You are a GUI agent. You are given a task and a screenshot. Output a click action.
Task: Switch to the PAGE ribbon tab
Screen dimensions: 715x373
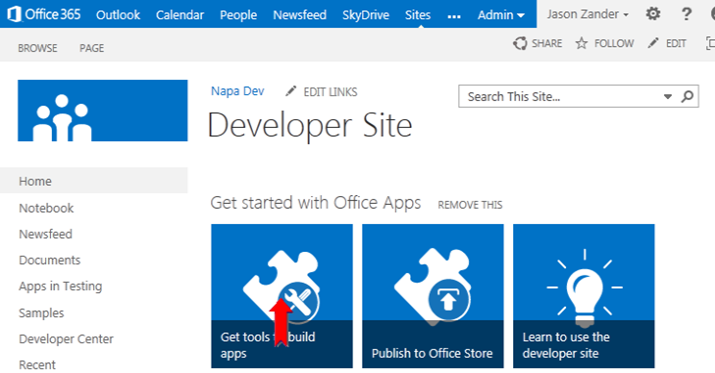click(x=92, y=48)
